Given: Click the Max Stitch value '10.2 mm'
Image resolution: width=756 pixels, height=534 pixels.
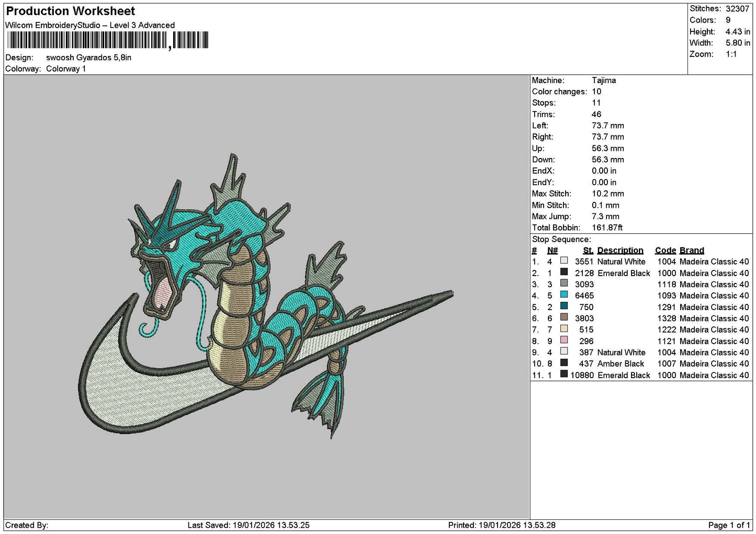Looking at the screenshot, I should coord(608,194).
